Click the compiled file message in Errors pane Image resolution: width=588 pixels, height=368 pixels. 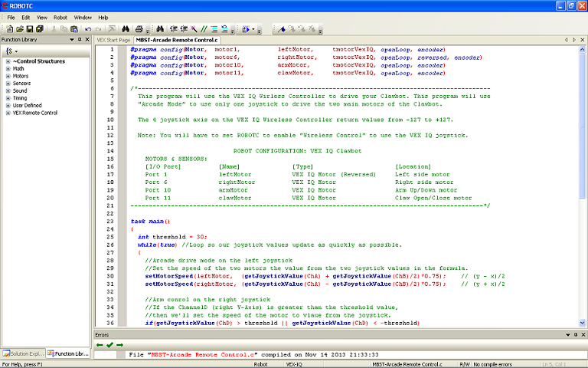point(253,354)
